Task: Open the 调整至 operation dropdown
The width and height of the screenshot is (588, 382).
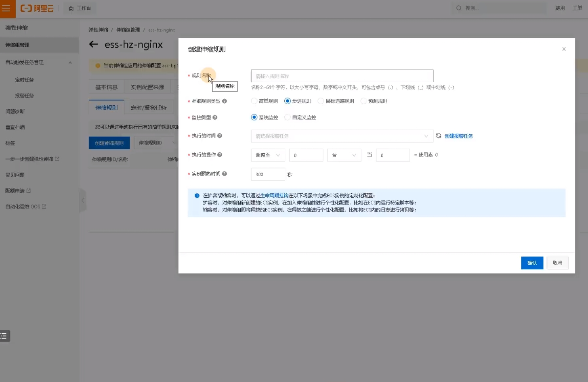Action: click(x=268, y=155)
